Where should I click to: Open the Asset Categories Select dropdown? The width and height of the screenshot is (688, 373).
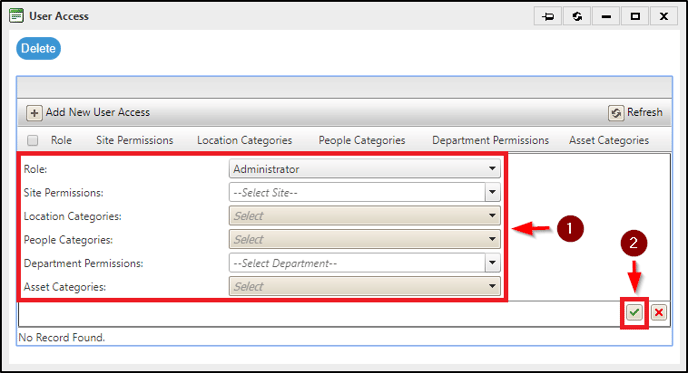pos(365,287)
